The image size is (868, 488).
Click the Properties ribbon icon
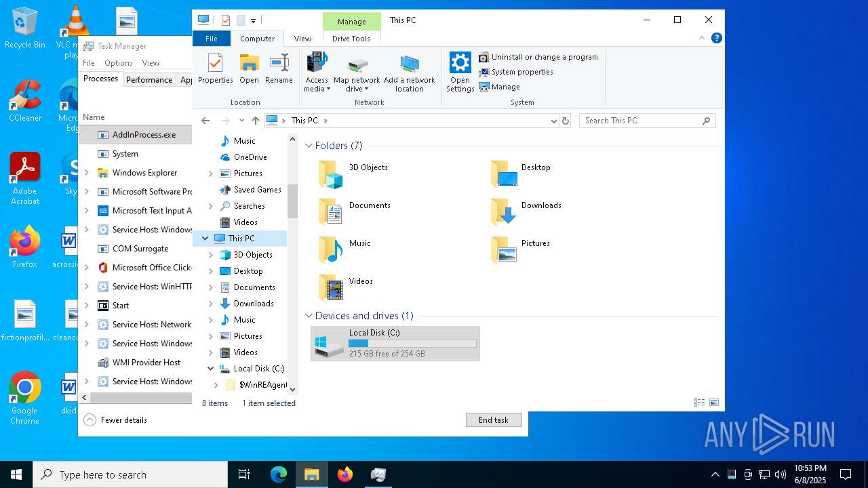215,68
